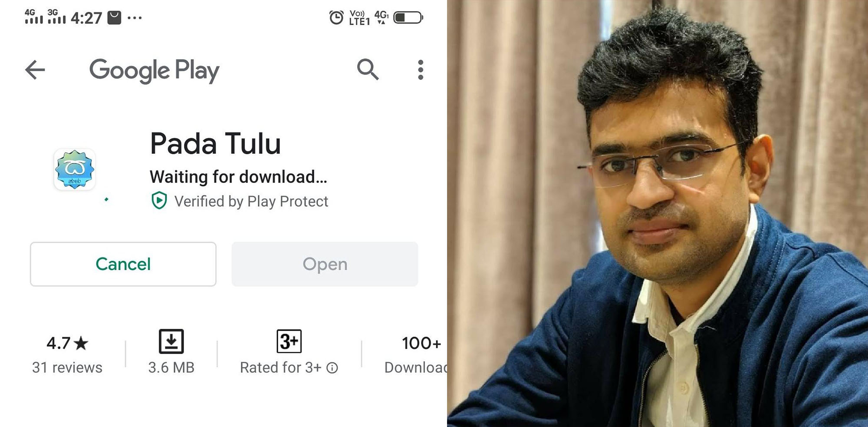Tap the greyed-out Open button
Viewport: 868px width, 427px height.
(325, 264)
